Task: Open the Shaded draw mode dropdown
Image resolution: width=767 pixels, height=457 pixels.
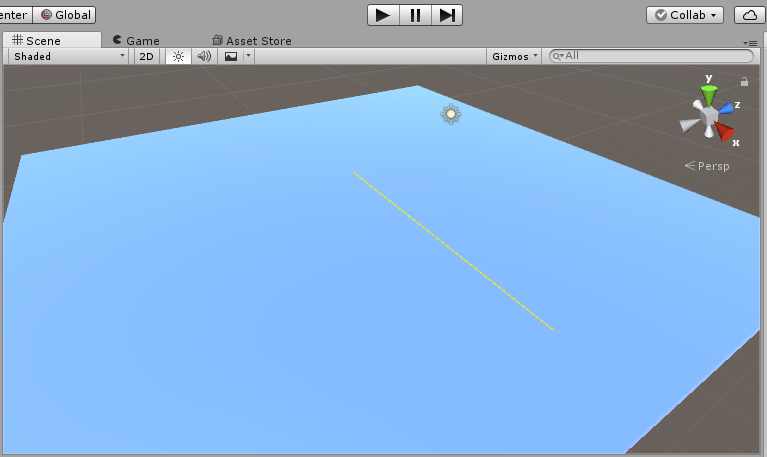Action: click(69, 56)
